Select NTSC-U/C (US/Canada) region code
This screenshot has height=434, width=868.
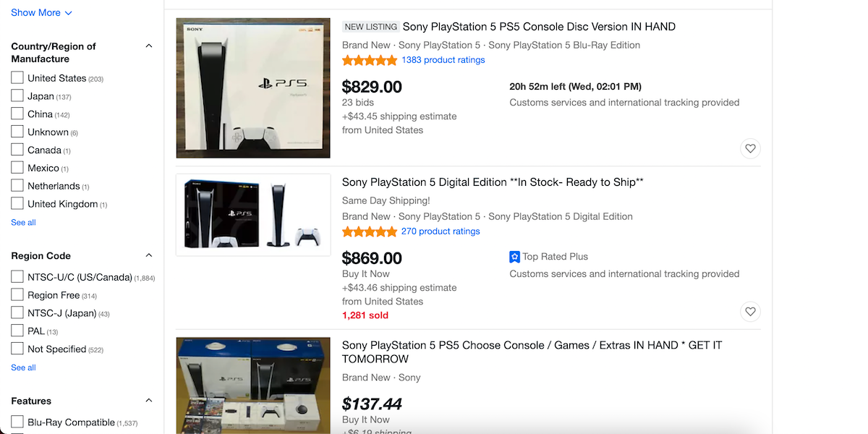click(17, 277)
